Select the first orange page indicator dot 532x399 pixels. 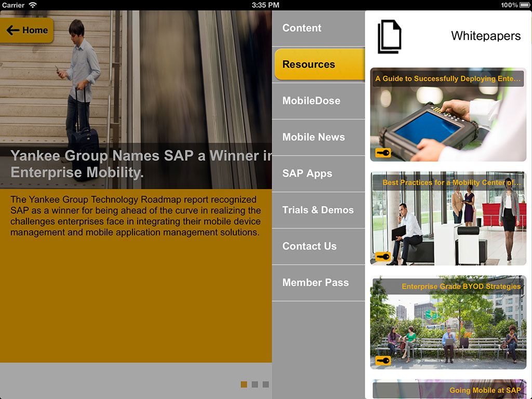[x=244, y=384]
